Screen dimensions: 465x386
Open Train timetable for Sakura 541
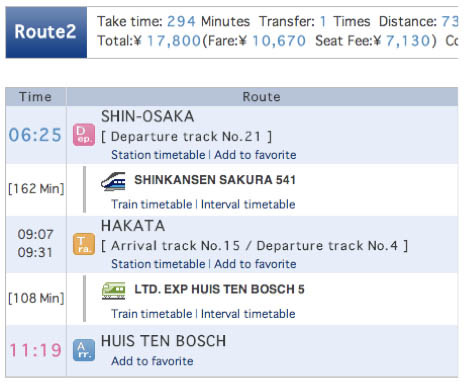click(152, 204)
